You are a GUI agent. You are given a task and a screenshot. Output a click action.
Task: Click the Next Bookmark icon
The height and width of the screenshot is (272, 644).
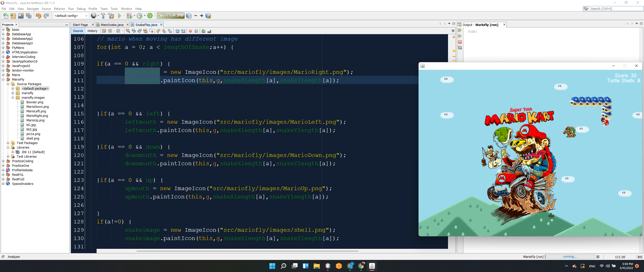click(x=164, y=31)
